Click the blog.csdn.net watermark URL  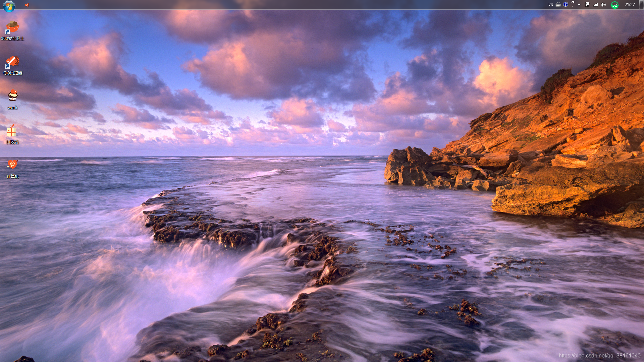pos(599,356)
